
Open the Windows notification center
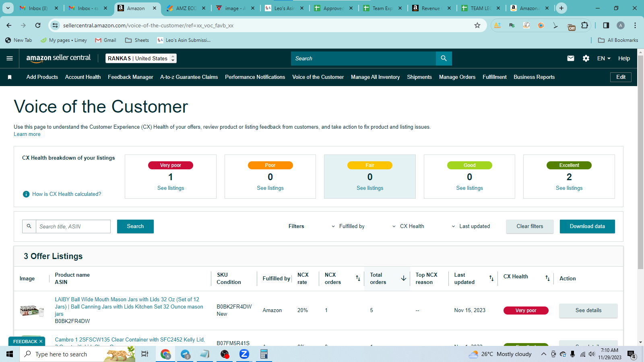click(x=631, y=354)
